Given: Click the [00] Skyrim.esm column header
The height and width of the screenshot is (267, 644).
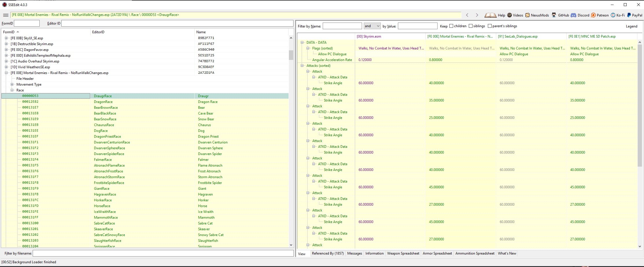Looking at the screenshot, I should tap(390, 36).
